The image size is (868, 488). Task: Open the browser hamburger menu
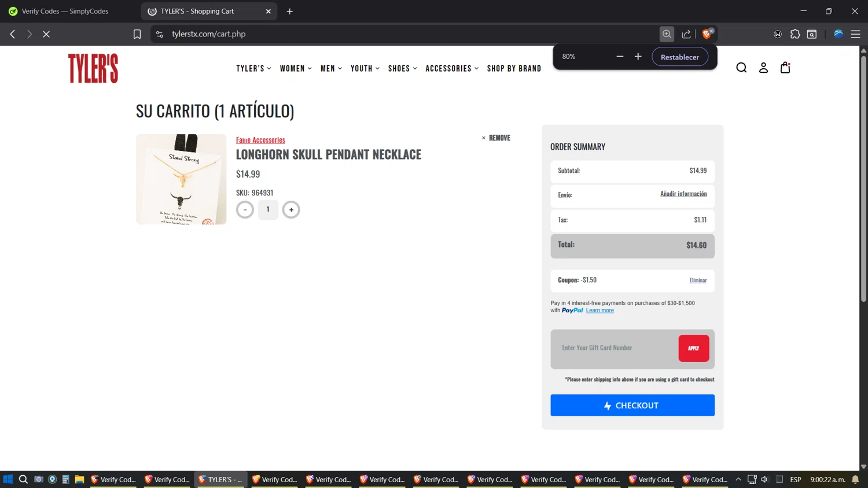pos(855,34)
